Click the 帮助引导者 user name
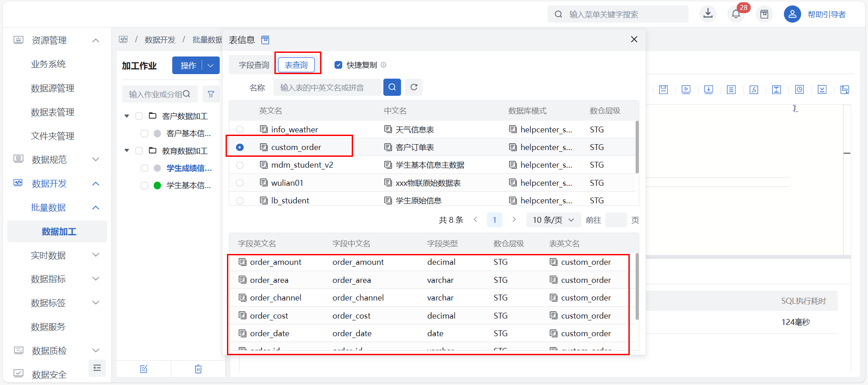The height and width of the screenshot is (385, 868). click(826, 14)
